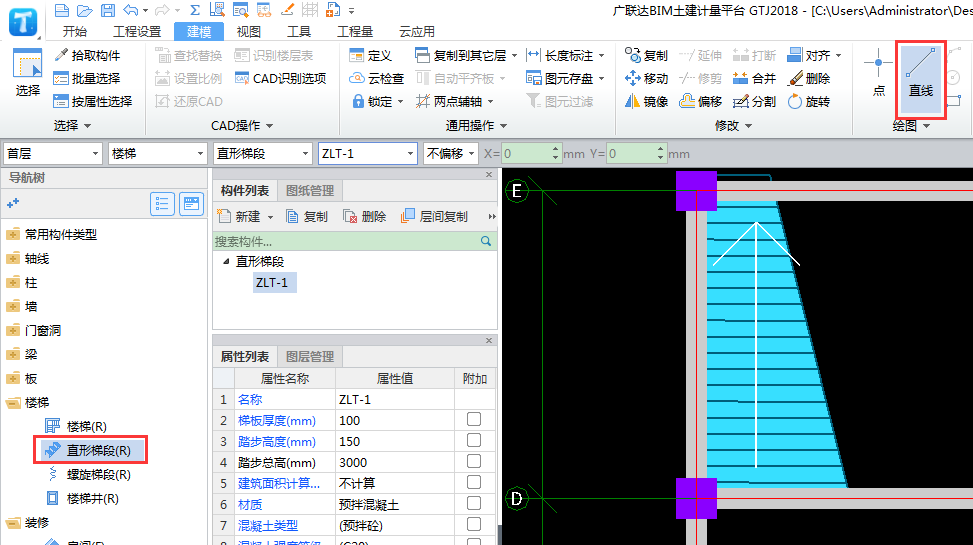Screen dimensions: 973x545
Task: Click the undo arrow icon
Action: 131,10
